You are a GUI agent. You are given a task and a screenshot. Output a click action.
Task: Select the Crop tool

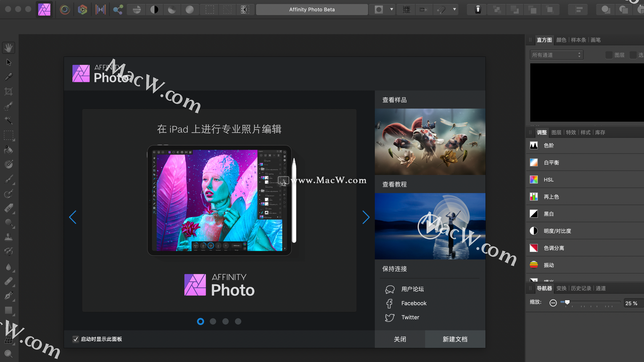[9, 92]
